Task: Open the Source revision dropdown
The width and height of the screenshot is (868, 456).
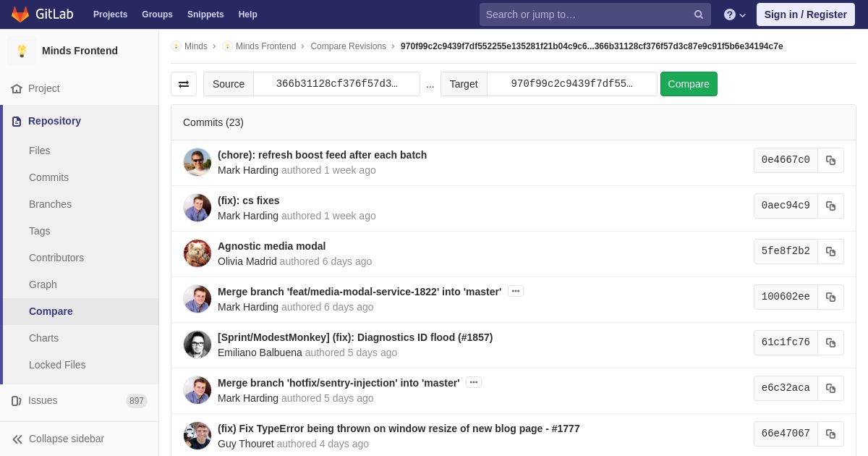Action: pos(336,84)
